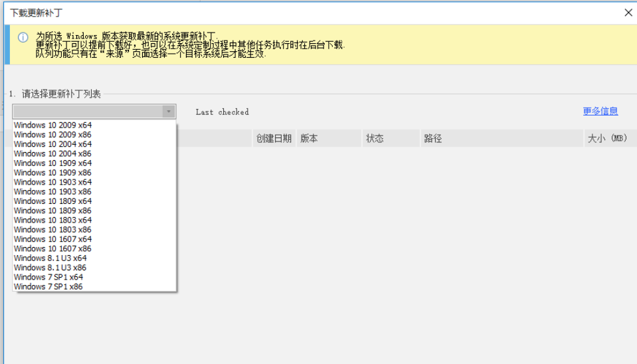Click the 路径 column header
The image size is (637, 364).
click(x=433, y=139)
